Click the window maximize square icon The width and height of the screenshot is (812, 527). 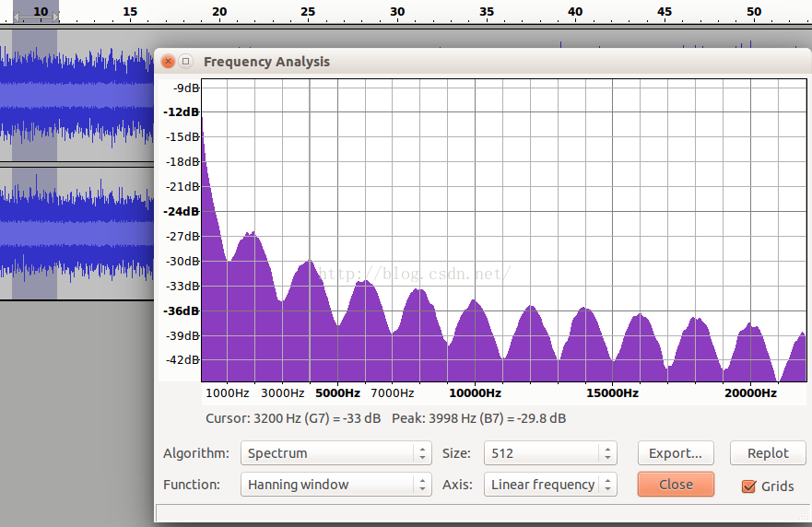(185, 62)
